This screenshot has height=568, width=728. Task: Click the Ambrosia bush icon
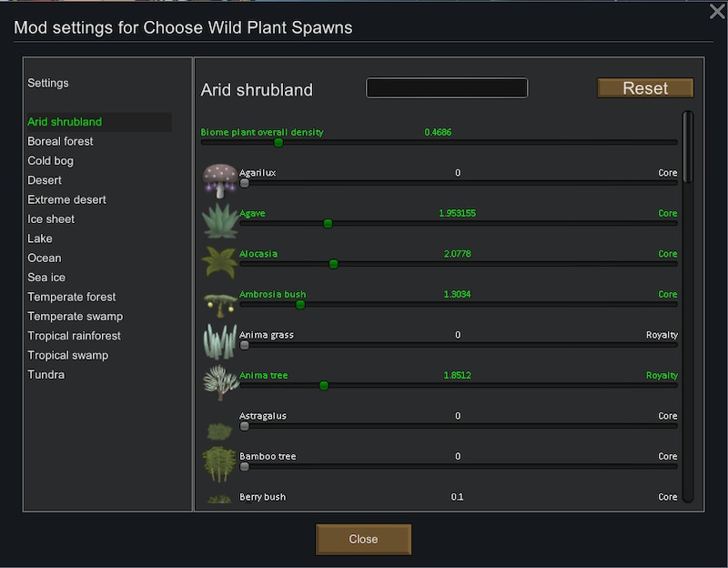(220, 304)
